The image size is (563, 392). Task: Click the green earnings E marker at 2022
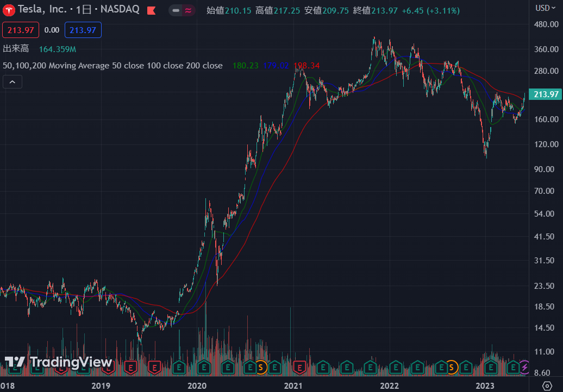tap(395, 367)
